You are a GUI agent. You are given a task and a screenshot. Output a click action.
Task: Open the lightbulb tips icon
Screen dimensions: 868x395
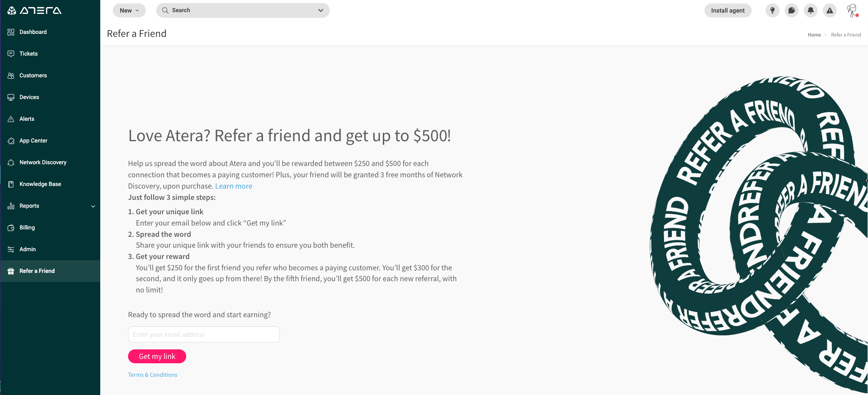(x=772, y=10)
